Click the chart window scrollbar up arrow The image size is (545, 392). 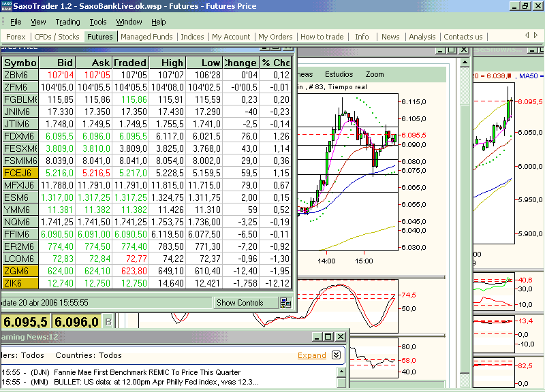(465, 63)
